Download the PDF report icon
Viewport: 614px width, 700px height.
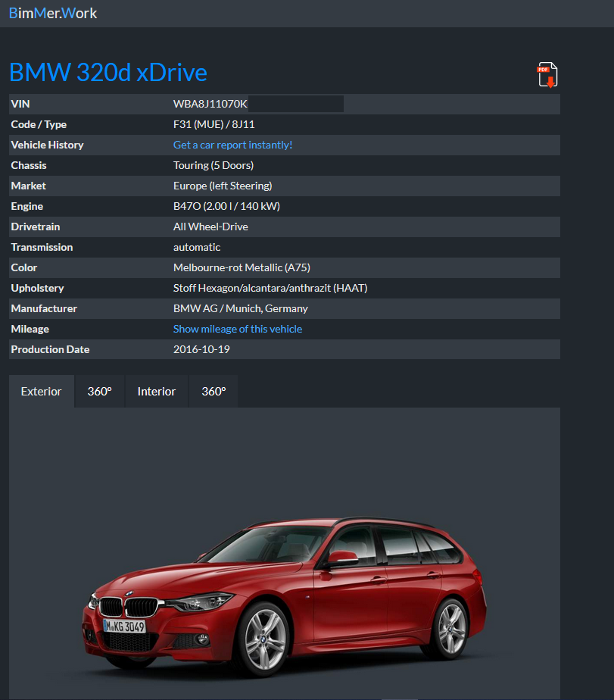pyautogui.click(x=547, y=75)
